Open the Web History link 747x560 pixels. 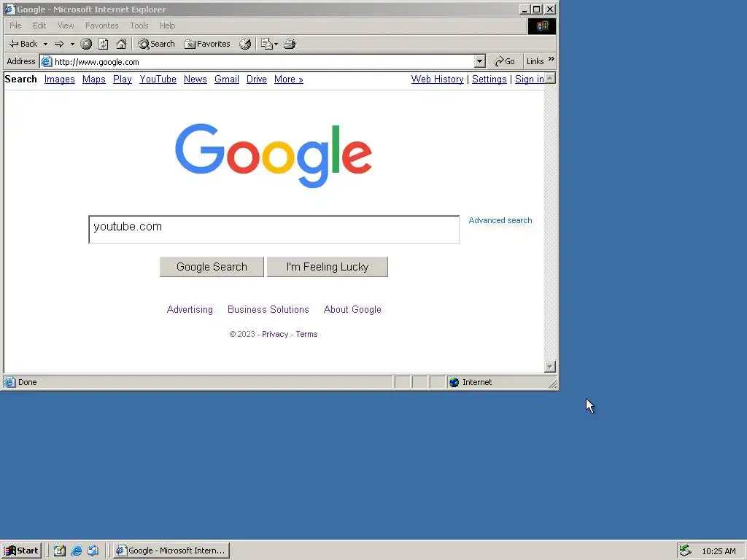(438, 79)
